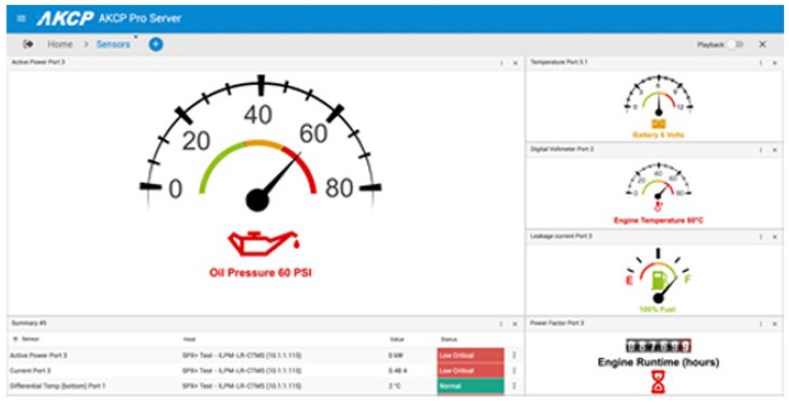Click the exit icon before Home

tap(28, 44)
